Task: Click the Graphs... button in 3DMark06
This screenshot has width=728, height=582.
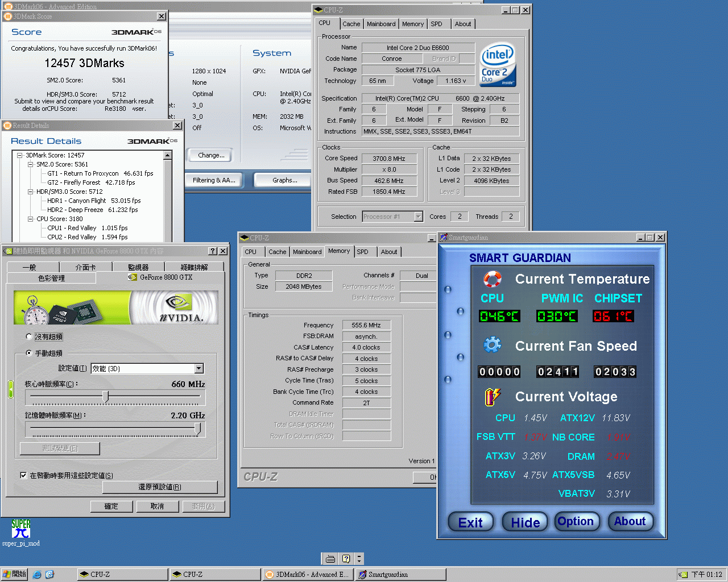Action: tap(283, 180)
